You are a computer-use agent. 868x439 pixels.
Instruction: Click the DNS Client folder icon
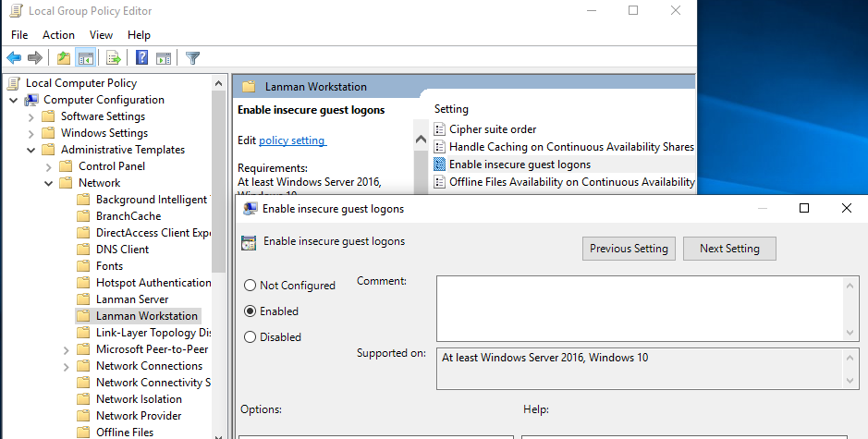(x=83, y=250)
